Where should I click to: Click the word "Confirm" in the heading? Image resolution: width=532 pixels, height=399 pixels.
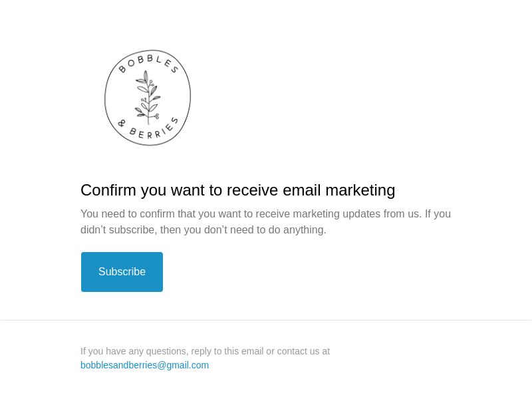click(x=108, y=190)
